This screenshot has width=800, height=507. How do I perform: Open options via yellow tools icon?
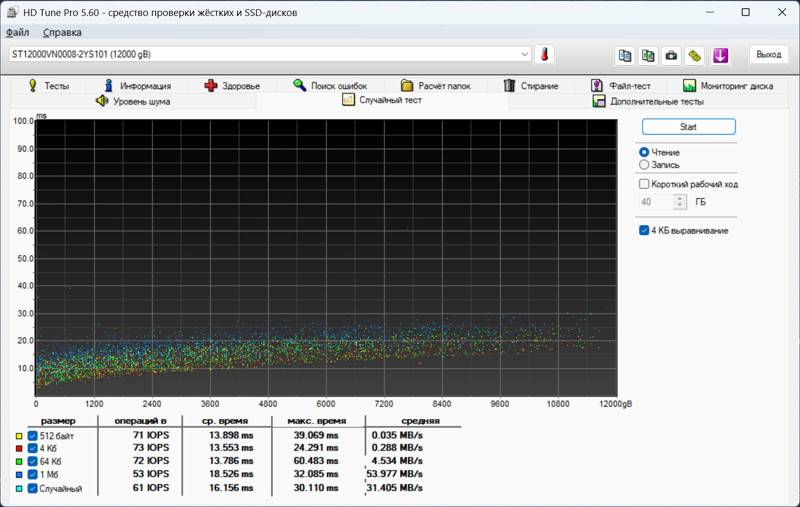coord(695,55)
